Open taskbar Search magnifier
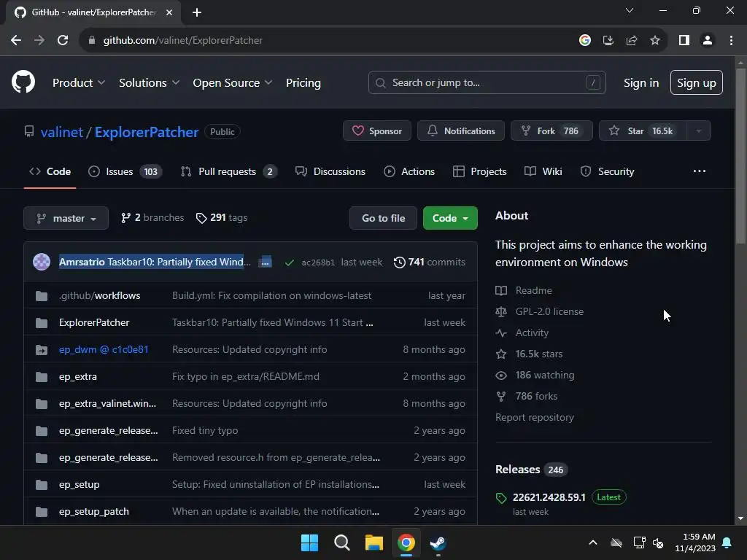 (x=341, y=542)
